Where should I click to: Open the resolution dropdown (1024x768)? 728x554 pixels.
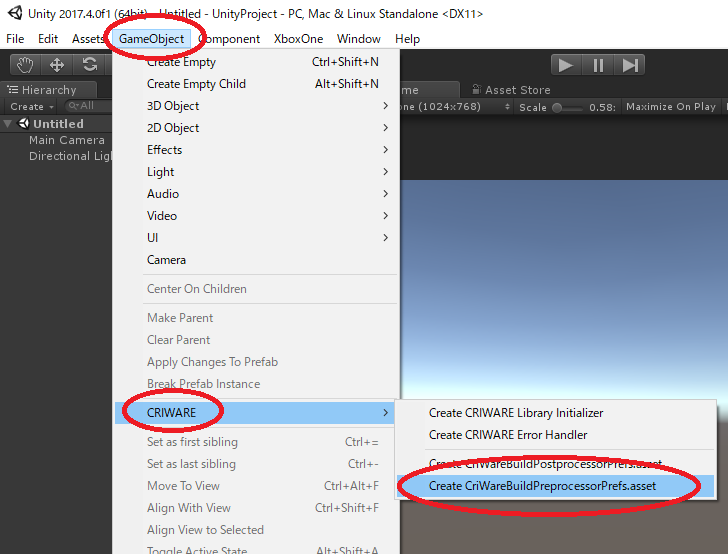456,107
